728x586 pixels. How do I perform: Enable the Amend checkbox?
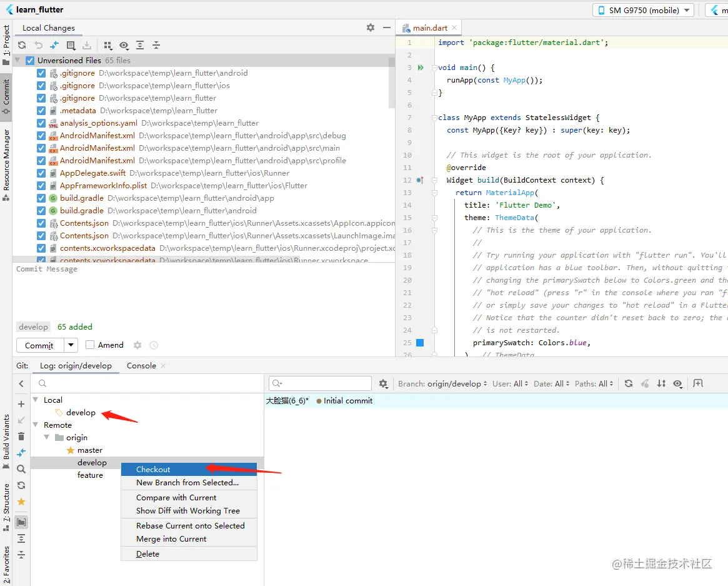point(90,345)
